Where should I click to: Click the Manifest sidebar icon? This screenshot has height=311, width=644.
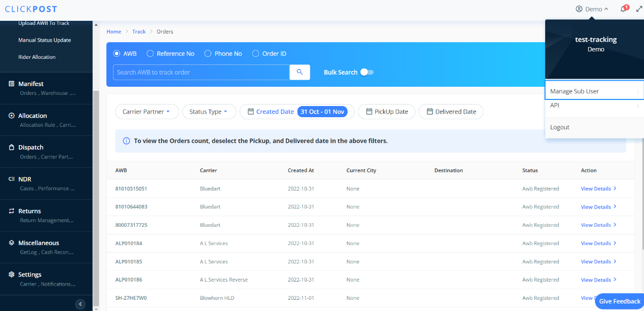tap(12, 84)
